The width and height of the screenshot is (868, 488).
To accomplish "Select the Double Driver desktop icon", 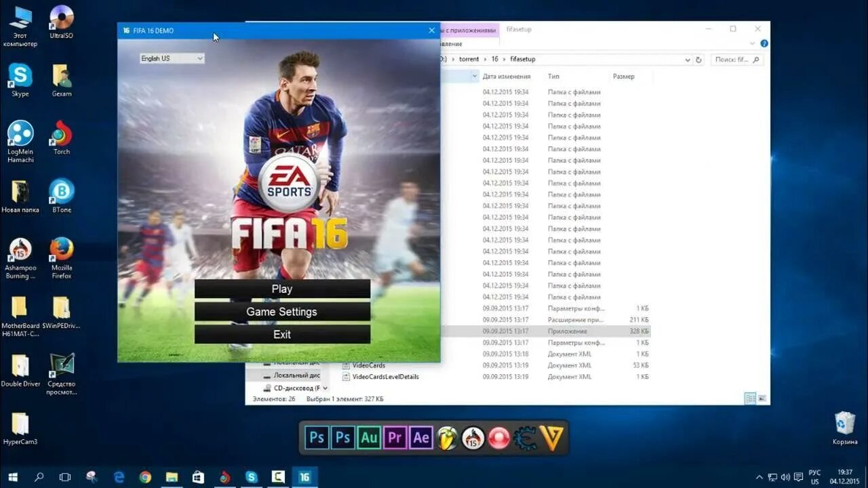I will click(x=20, y=371).
